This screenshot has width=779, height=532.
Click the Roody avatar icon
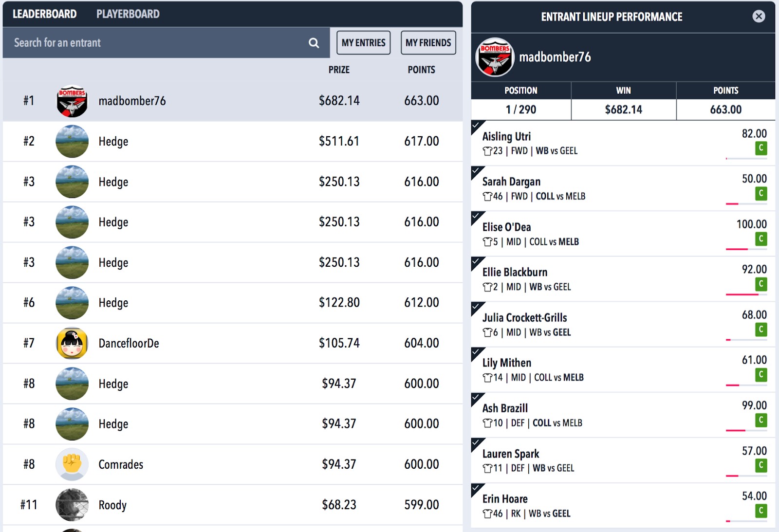[72, 505]
